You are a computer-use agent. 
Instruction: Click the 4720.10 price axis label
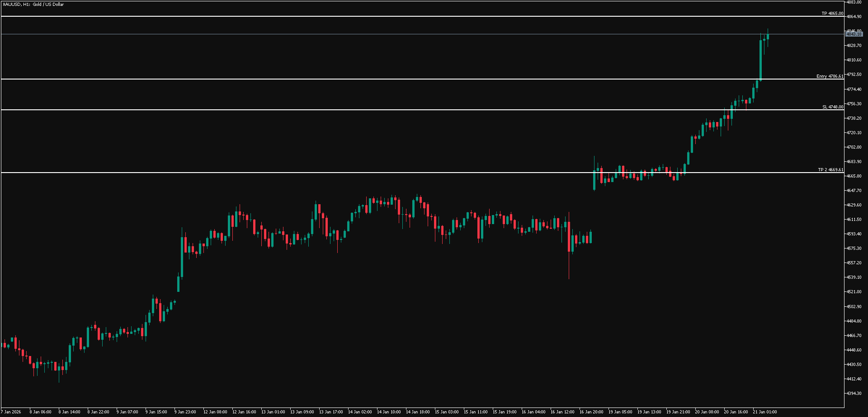(x=854, y=133)
